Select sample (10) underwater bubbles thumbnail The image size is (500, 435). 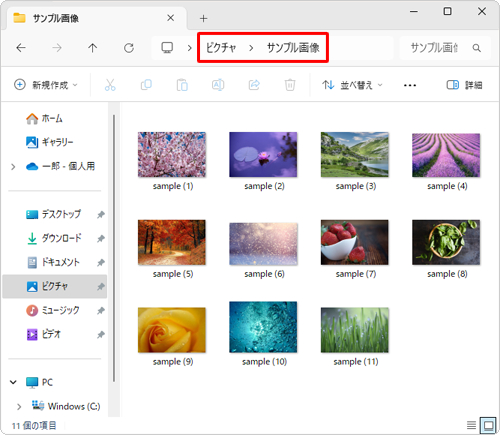point(263,327)
